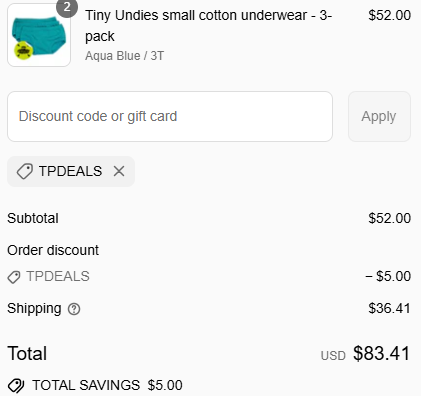Click the Order discount label

[53, 250]
